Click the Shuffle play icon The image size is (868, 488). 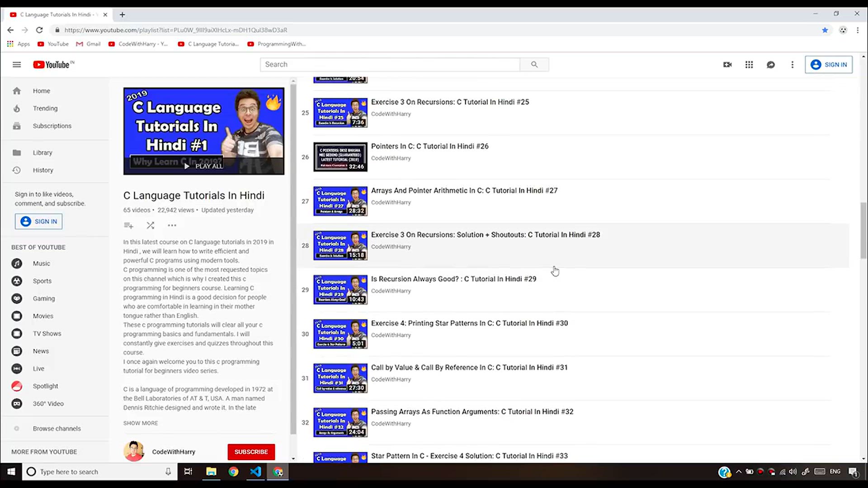pos(150,225)
